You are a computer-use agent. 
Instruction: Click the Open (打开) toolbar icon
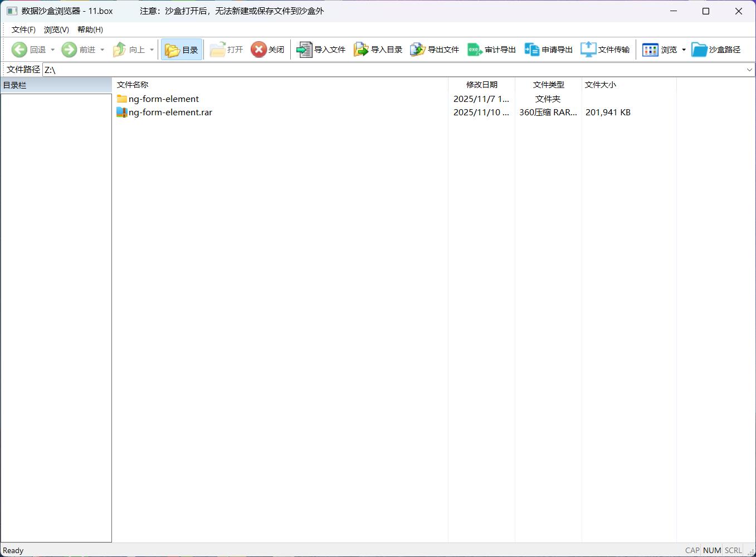(218, 50)
